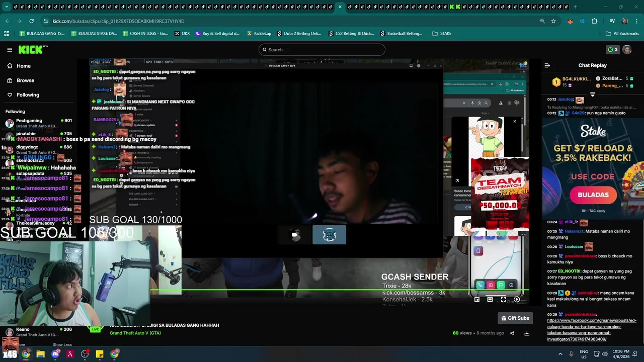The image size is (644, 362).
Task: Open the BULADAS STAKE DA bookmark
Action: (x=94, y=34)
